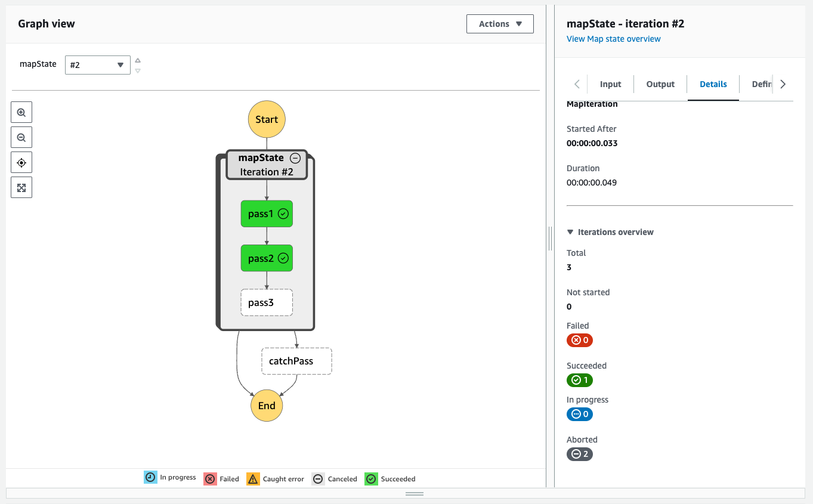Click the Succeeded badge showing 1

coord(579,380)
